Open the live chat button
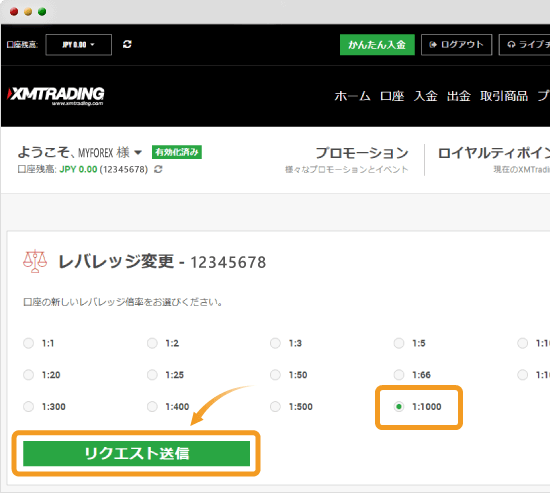This screenshot has width=550, height=493. click(x=524, y=45)
